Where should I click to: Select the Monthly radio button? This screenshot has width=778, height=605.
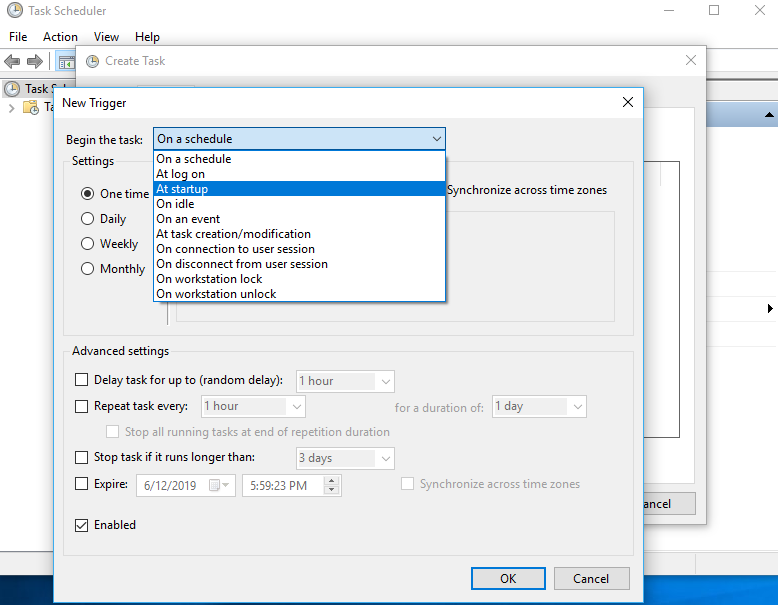(x=87, y=269)
